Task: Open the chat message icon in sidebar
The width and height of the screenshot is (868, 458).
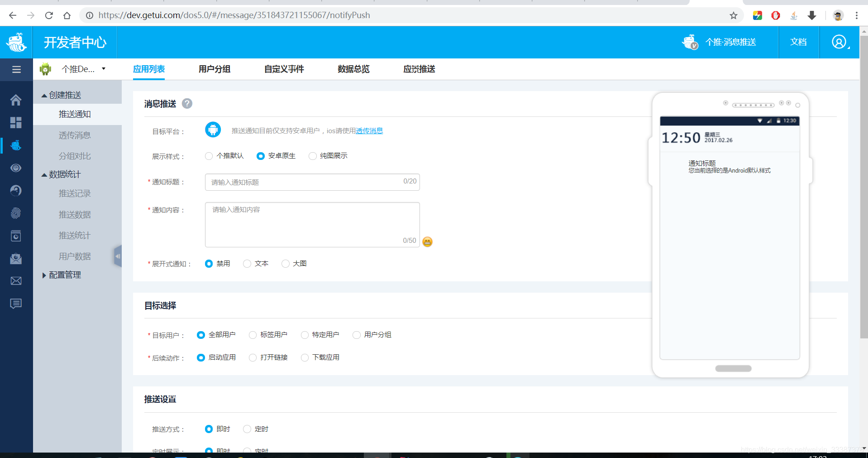Action: (16, 304)
